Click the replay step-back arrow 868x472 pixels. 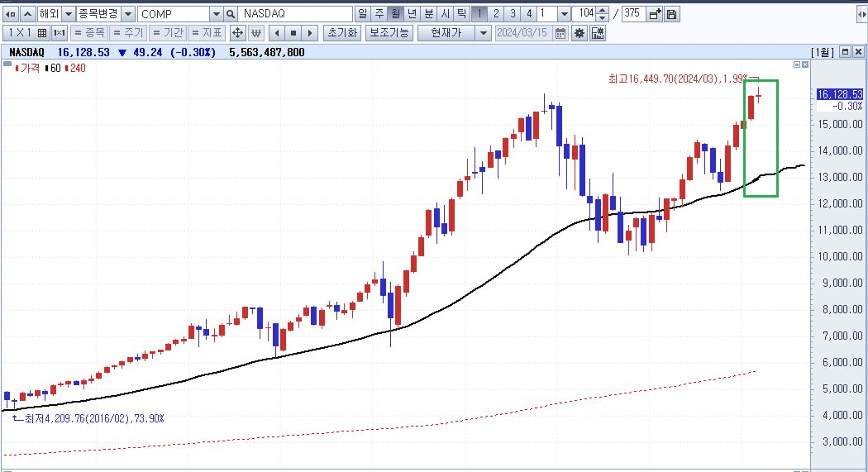pyautogui.click(x=277, y=33)
